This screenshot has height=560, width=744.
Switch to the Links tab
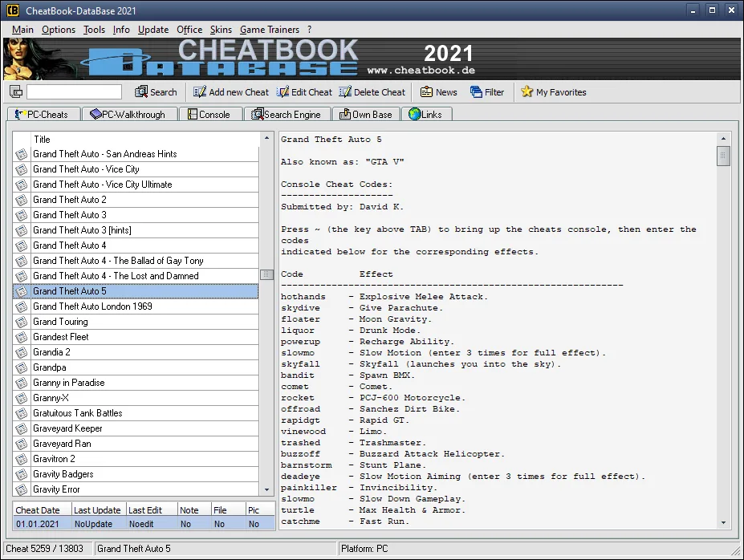pos(426,114)
